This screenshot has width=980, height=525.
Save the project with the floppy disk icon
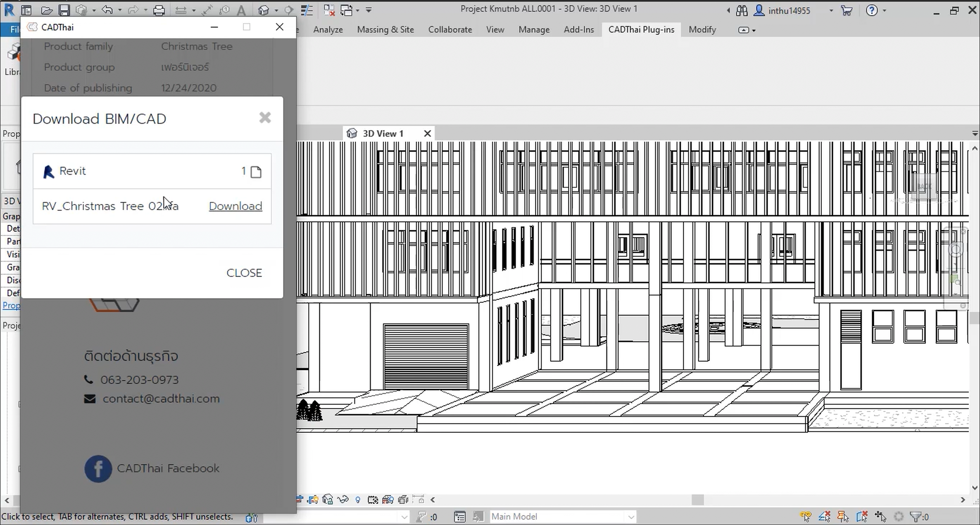64,10
